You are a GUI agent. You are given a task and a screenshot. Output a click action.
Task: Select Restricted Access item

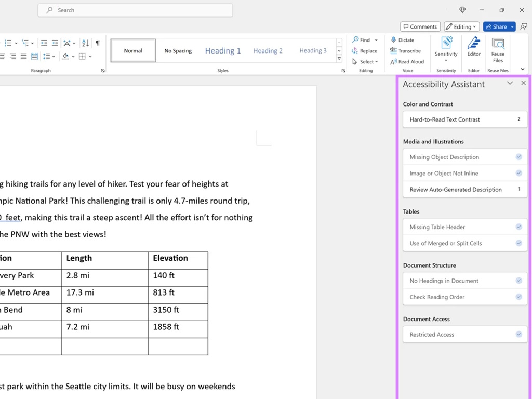pos(465,334)
